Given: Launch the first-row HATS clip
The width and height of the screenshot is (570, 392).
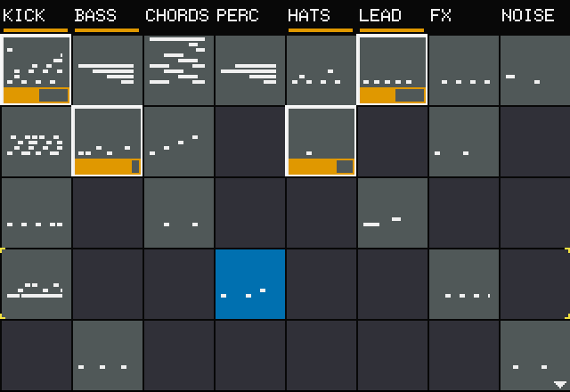Looking at the screenshot, I should (321, 69).
